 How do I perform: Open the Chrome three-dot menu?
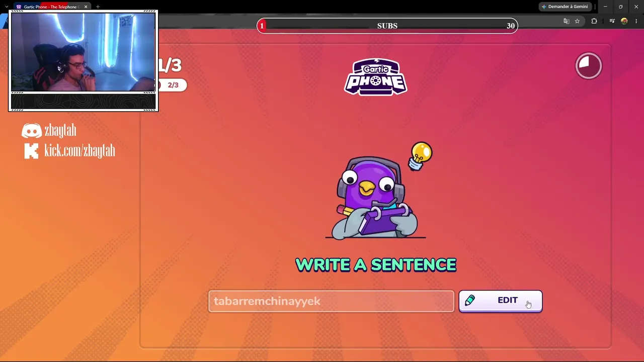(636, 21)
